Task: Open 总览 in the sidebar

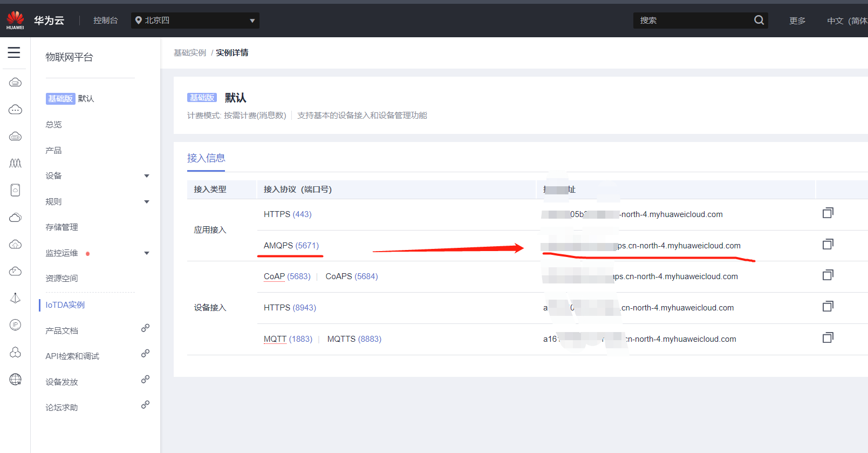Action: tap(53, 125)
